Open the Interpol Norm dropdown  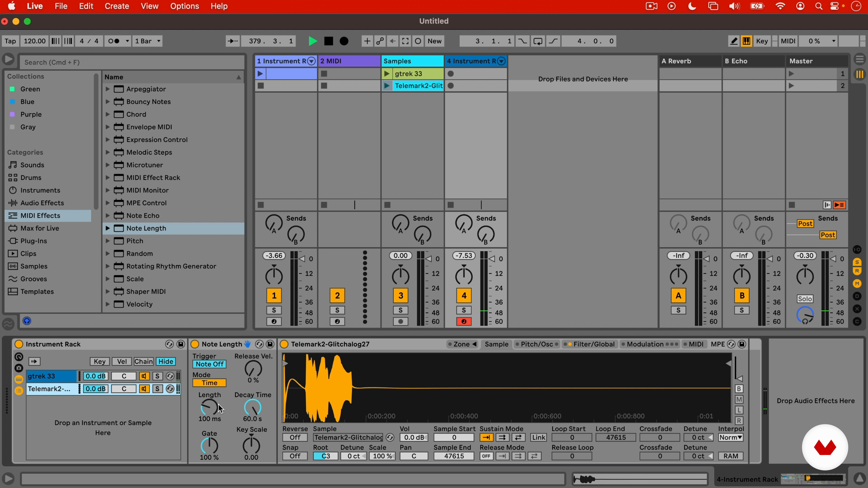pyautogui.click(x=731, y=437)
